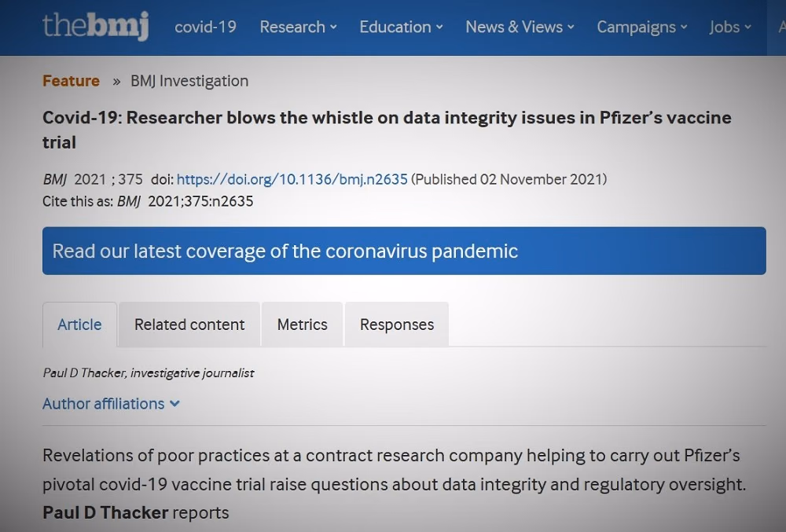Expand the Research menu
Screen dimensions: 786x532
[298, 27]
